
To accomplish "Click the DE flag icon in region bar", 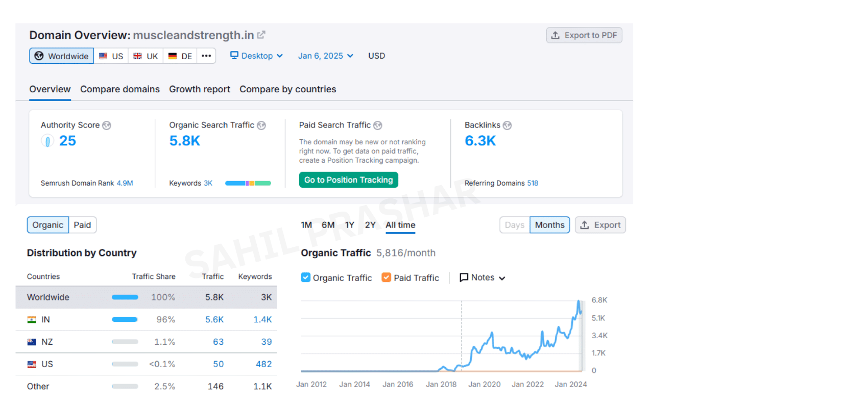I will 173,56.
